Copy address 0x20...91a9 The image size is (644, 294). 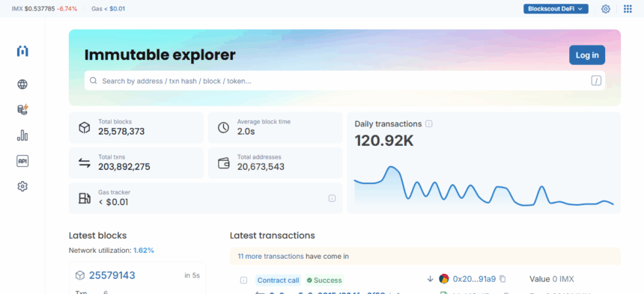point(502,279)
